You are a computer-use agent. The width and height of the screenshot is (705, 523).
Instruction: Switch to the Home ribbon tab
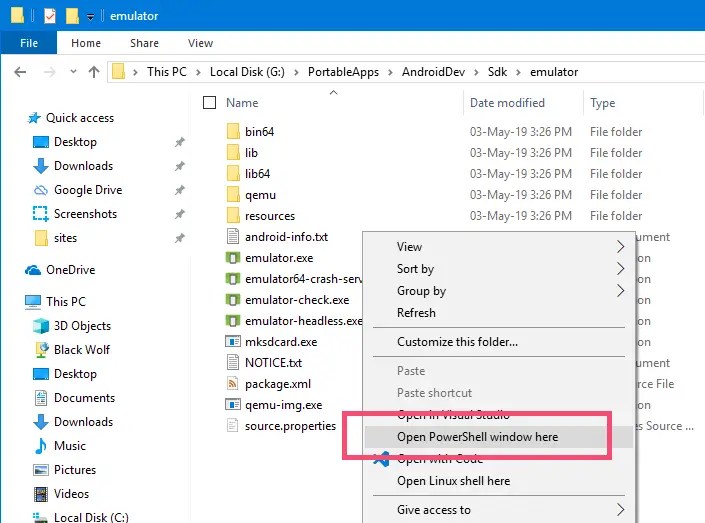(x=86, y=43)
